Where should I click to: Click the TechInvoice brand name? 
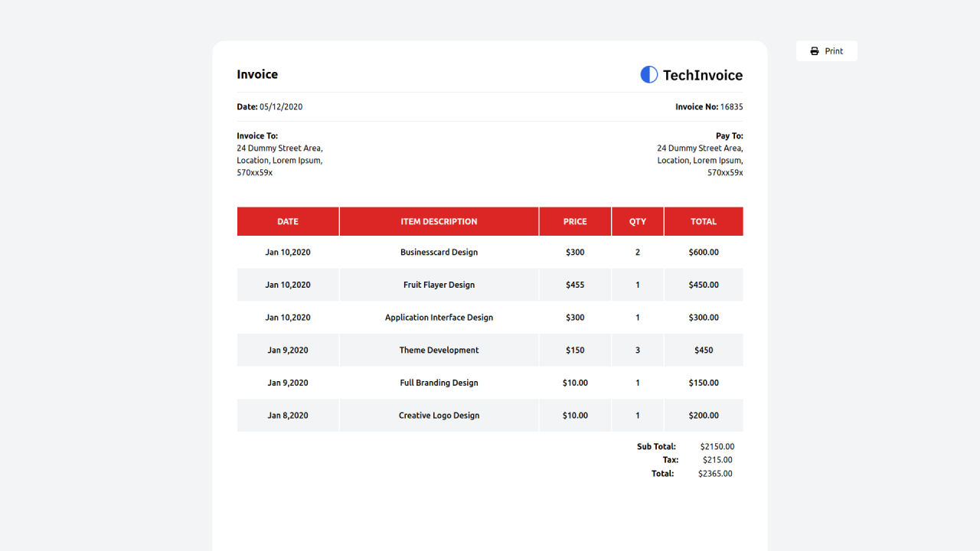(702, 75)
